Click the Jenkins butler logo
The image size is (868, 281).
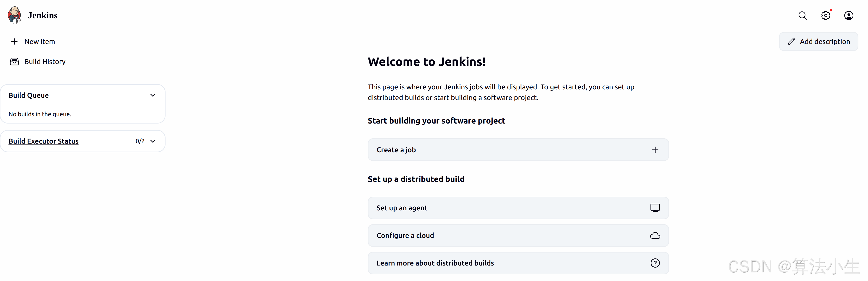click(14, 15)
